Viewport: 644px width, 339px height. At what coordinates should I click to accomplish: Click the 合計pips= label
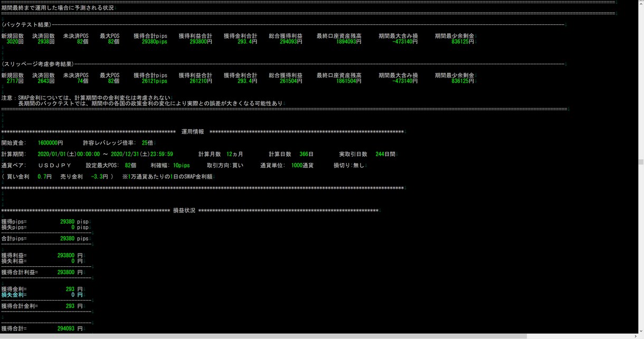(14, 239)
